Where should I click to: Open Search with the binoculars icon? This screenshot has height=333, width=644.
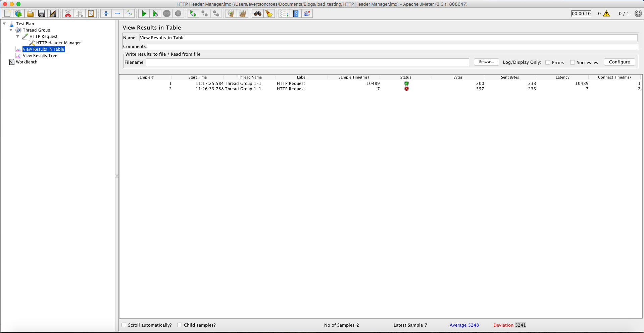pyautogui.click(x=258, y=13)
